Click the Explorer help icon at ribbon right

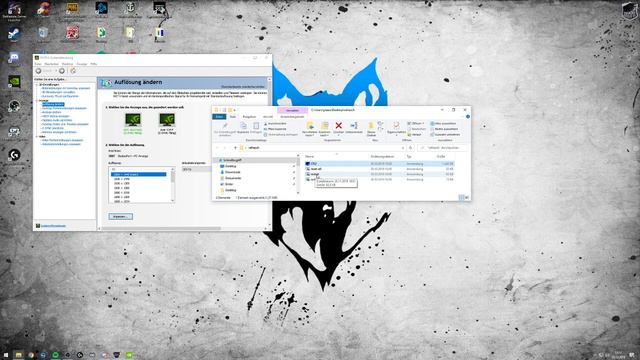pos(468,117)
